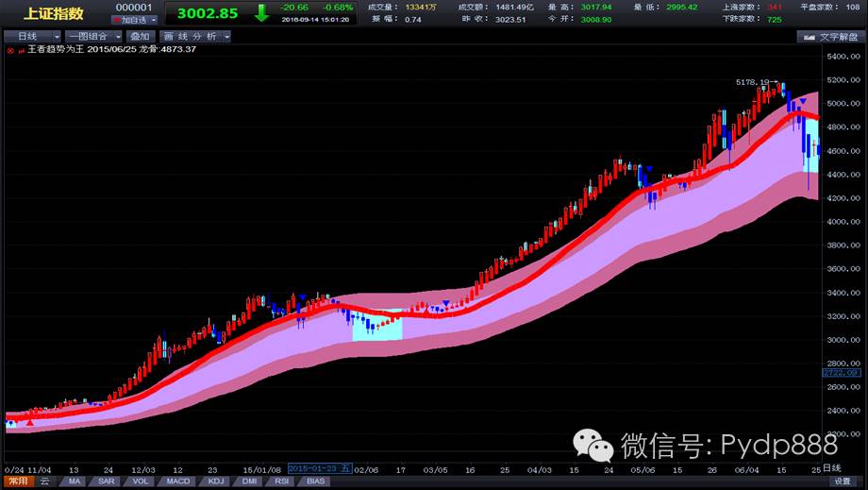Add index via 加自选 dropdown

click(134, 20)
